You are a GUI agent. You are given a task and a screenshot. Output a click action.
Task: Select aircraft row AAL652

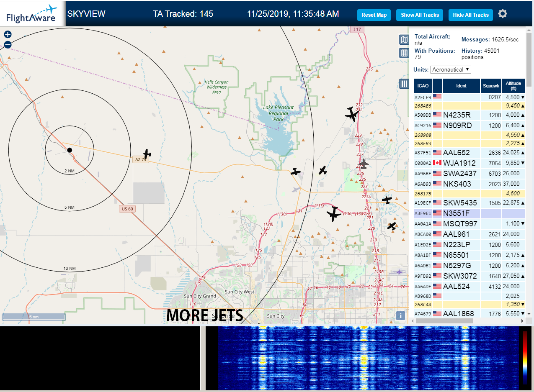pos(470,153)
